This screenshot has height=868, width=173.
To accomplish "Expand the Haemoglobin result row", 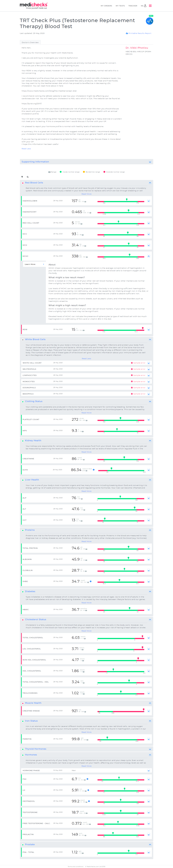I will (x=148, y=201).
